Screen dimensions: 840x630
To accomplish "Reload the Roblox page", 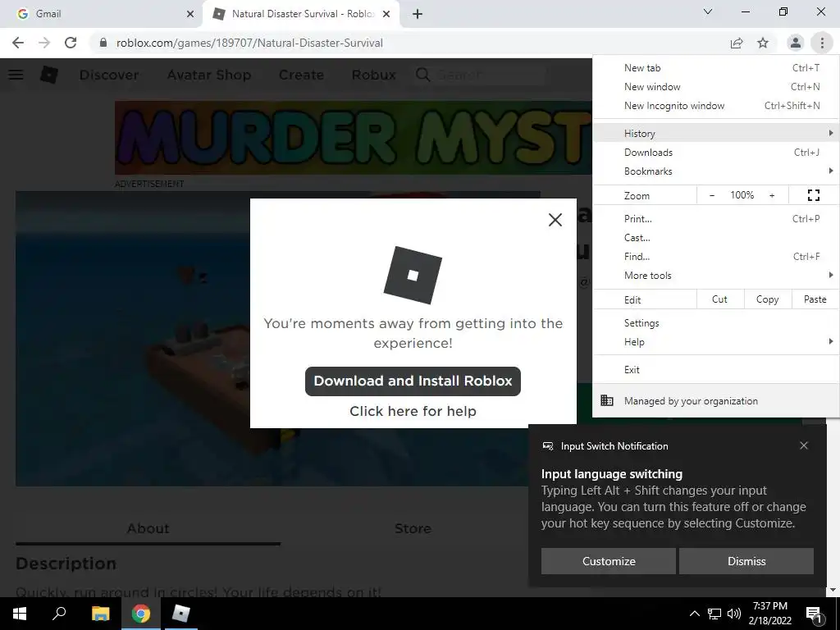I will (71, 43).
